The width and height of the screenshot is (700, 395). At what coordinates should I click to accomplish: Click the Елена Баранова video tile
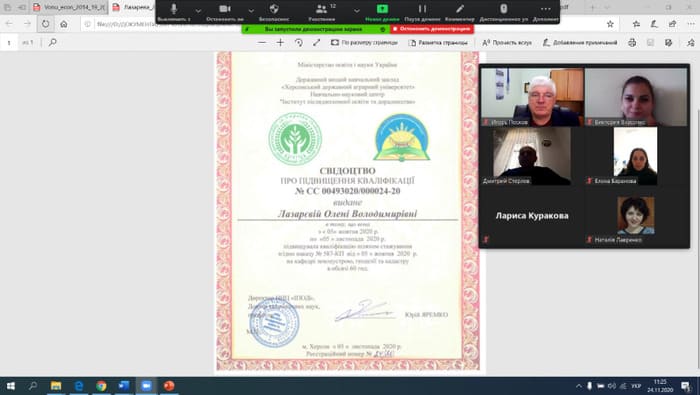click(x=635, y=156)
